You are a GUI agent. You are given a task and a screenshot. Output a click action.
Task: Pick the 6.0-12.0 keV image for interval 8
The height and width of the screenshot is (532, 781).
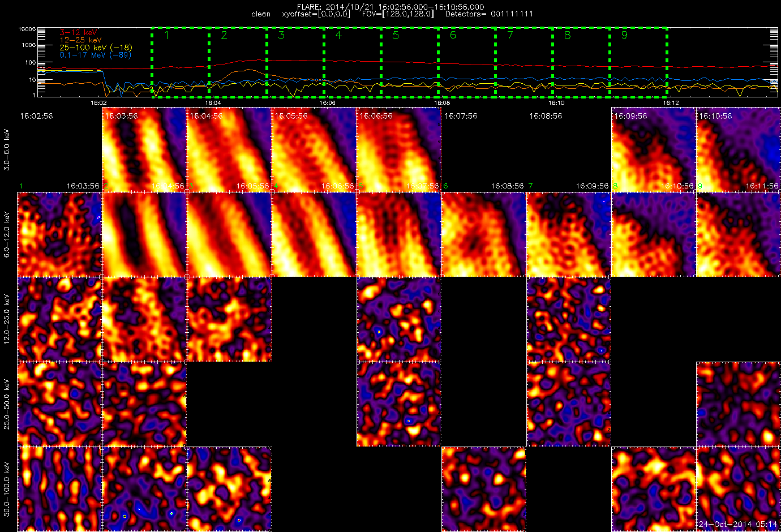click(x=654, y=234)
